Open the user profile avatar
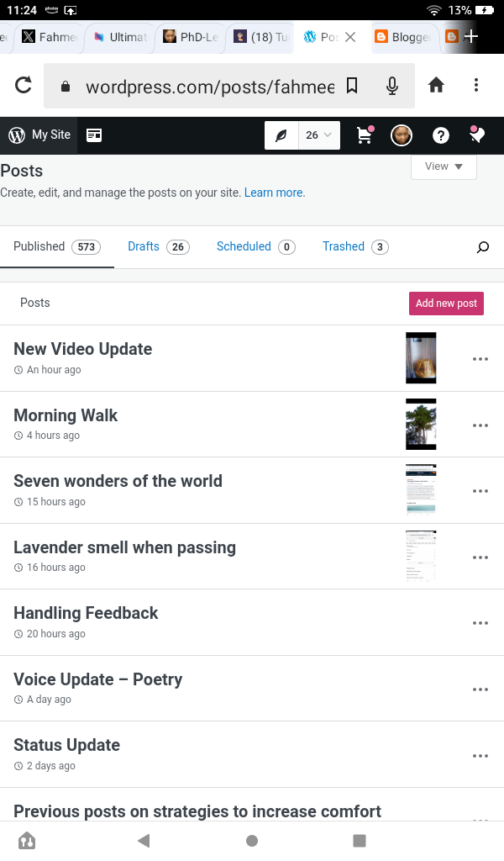Viewport: 504px width, 861px height. click(402, 135)
